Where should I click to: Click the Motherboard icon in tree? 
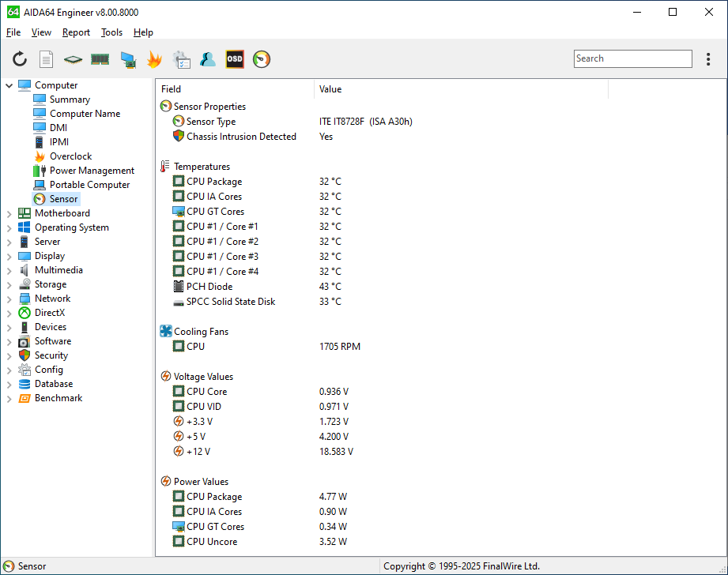pos(25,213)
